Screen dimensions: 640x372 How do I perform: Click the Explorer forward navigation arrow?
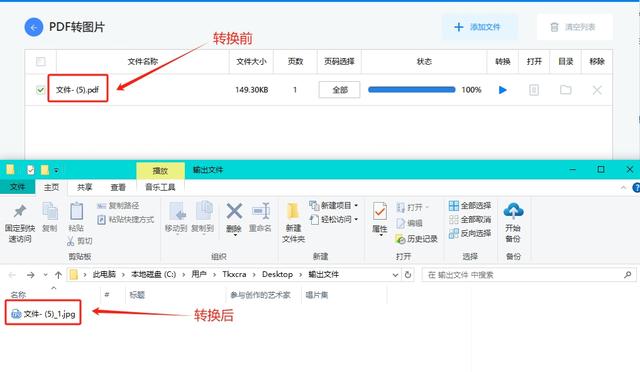(31, 275)
